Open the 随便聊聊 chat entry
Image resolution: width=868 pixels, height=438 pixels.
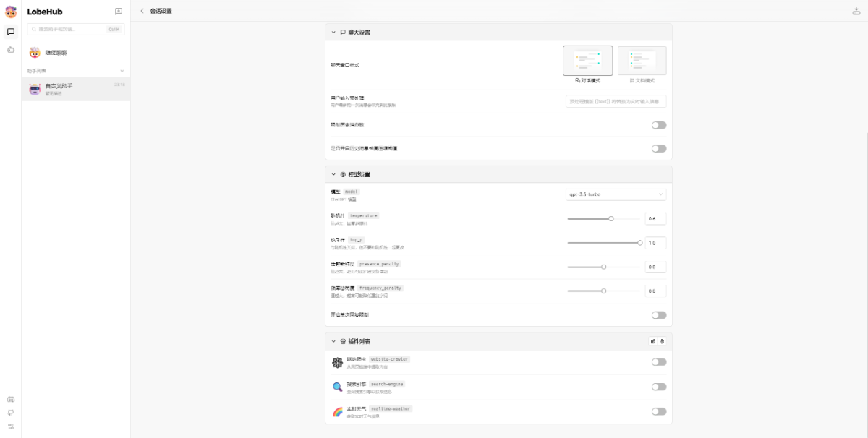point(76,53)
